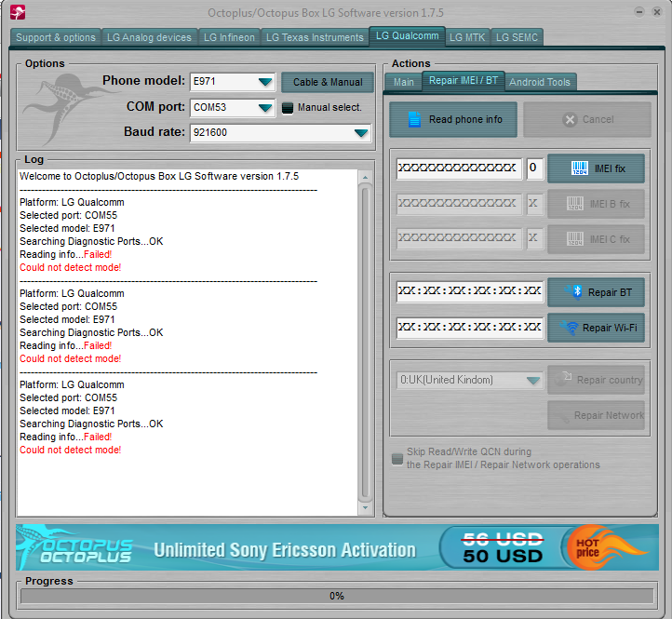The image size is (672, 619).
Task: Click the Octoplus window title text
Action: coord(326,13)
